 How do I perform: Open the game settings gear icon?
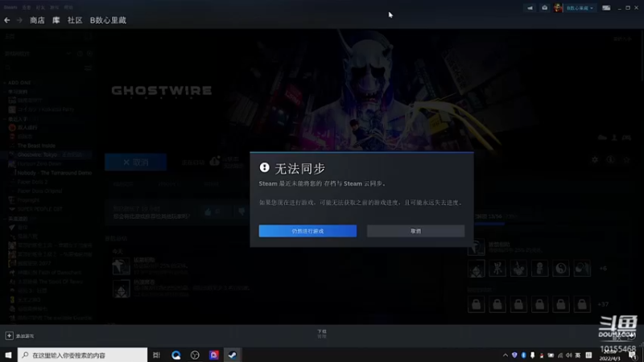coord(595,159)
